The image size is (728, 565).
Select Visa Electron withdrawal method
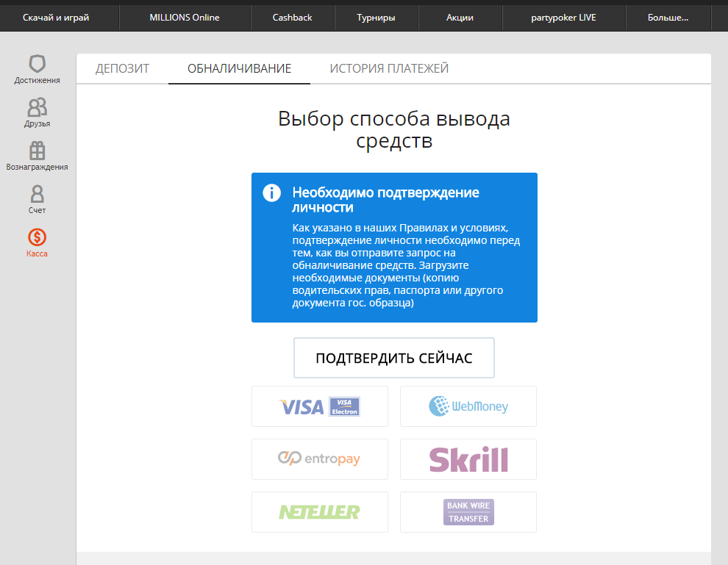click(x=320, y=406)
